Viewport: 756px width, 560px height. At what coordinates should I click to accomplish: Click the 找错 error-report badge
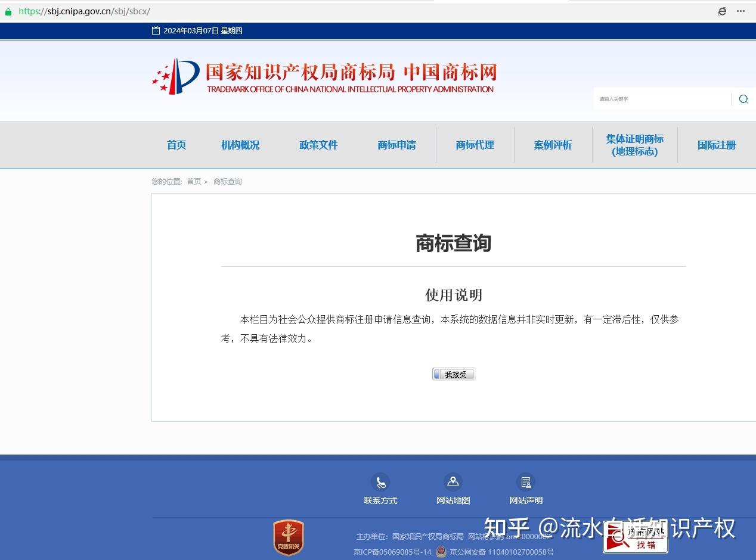[636, 538]
